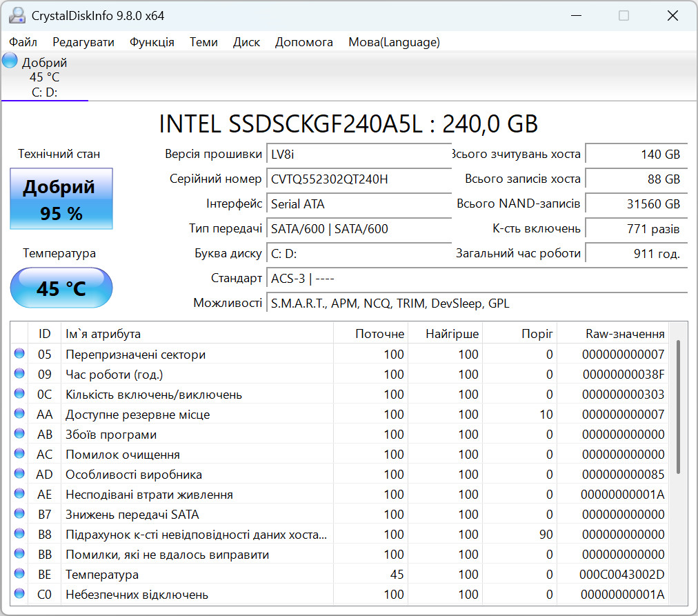
Task: Click serial number field CVTQ552302QT240H
Action: pos(359,179)
